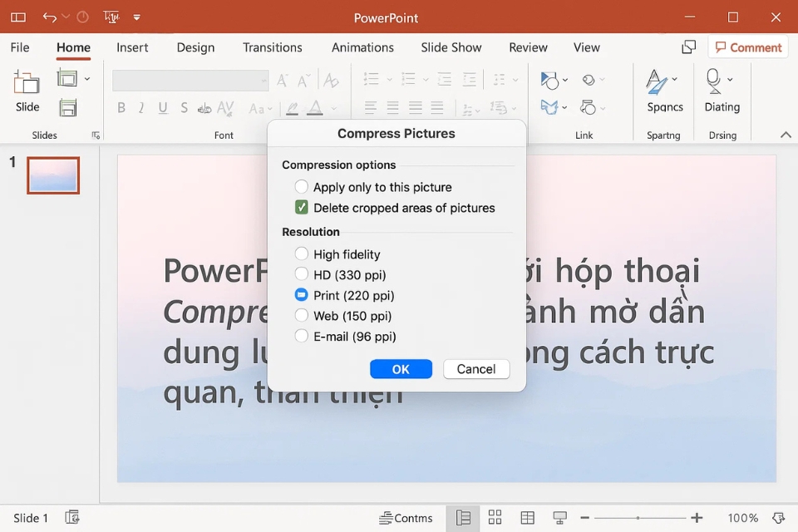This screenshot has width=798, height=532.
Task: Open the Design tab
Action: [x=195, y=47]
